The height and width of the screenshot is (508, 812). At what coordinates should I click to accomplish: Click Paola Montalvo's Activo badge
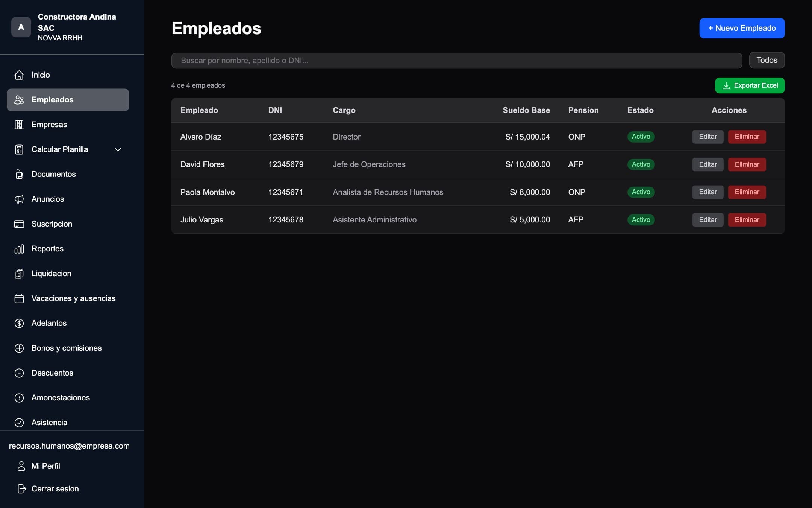click(x=641, y=192)
